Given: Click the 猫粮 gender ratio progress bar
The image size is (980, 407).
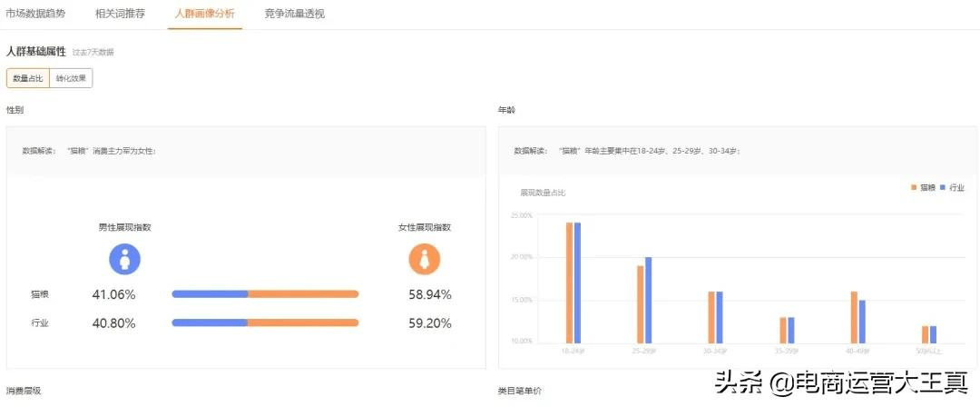Looking at the screenshot, I should (265, 294).
